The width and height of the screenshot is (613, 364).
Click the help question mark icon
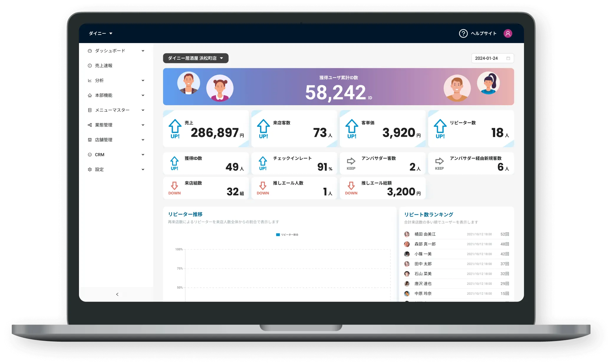tap(463, 33)
